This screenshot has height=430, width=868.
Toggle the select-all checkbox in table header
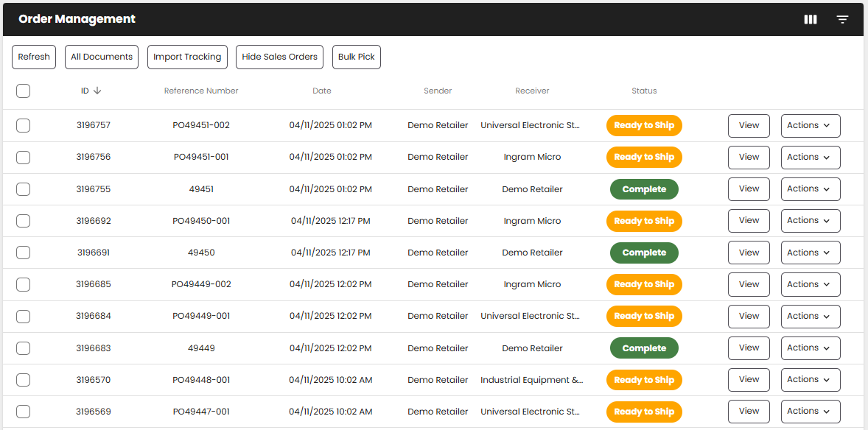[23, 91]
